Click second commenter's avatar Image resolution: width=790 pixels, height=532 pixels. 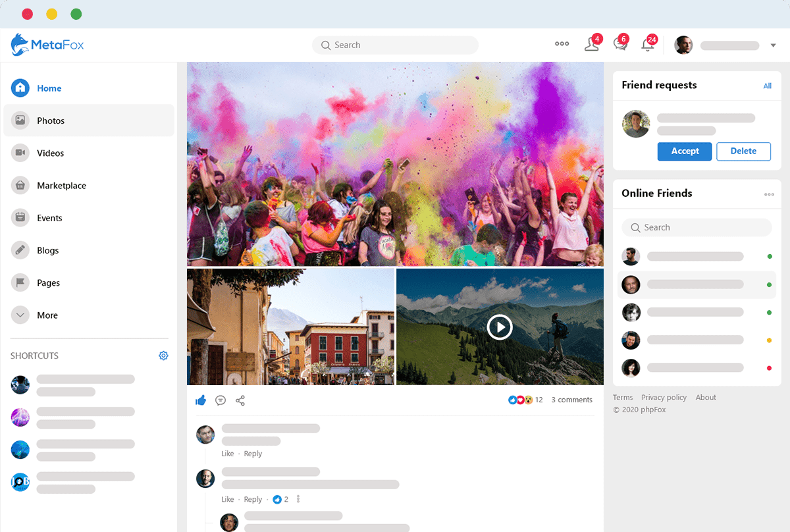(205, 479)
